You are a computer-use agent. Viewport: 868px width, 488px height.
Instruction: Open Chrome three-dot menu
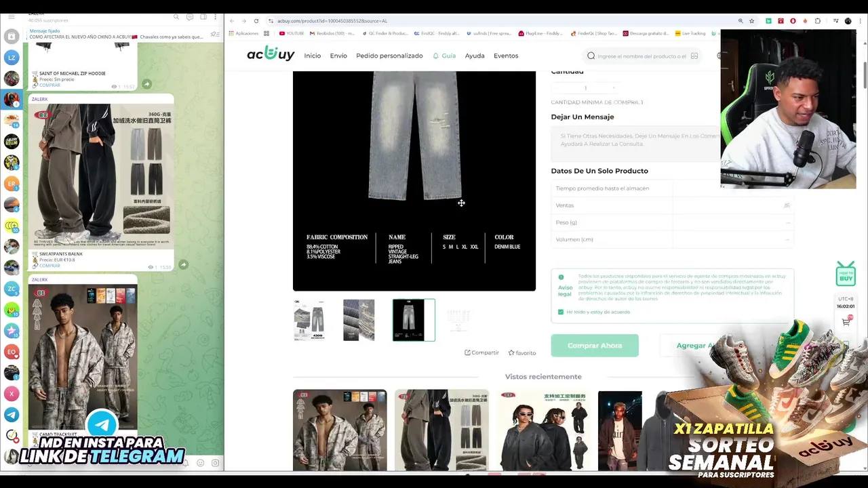[x=861, y=21]
